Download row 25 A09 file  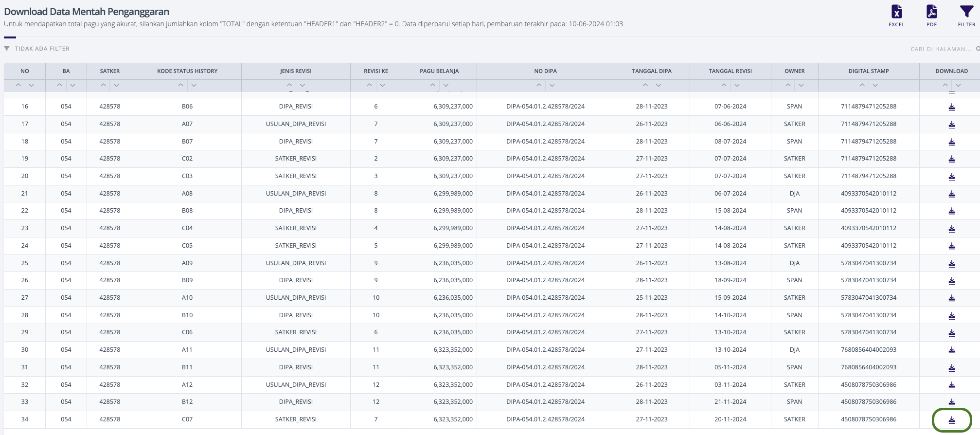[952, 264]
